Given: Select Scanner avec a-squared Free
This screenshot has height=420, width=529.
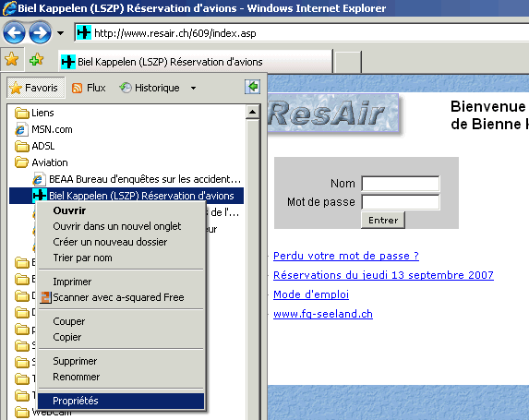Looking at the screenshot, I should point(118,297).
